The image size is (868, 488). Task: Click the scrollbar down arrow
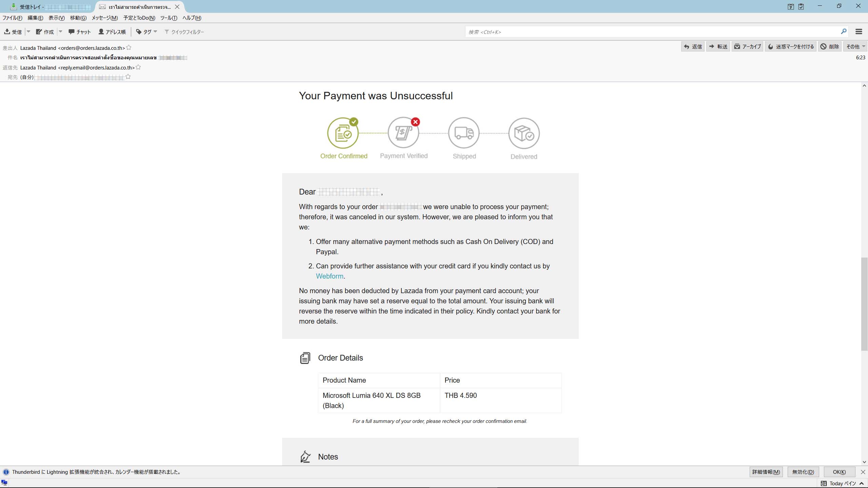tap(864, 462)
